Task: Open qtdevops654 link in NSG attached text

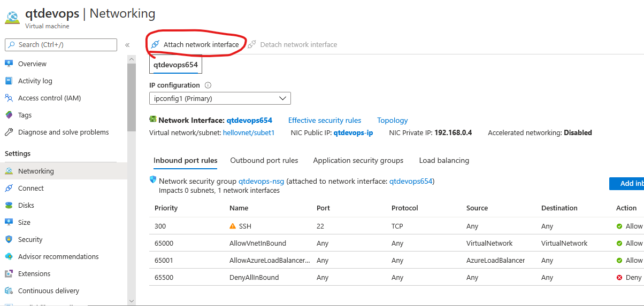Action: pyautogui.click(x=411, y=181)
